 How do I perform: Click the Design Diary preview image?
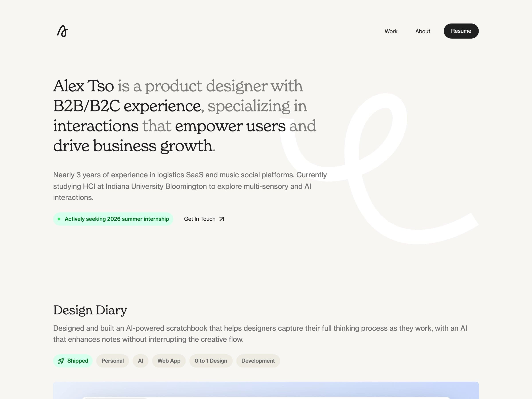(x=266, y=390)
